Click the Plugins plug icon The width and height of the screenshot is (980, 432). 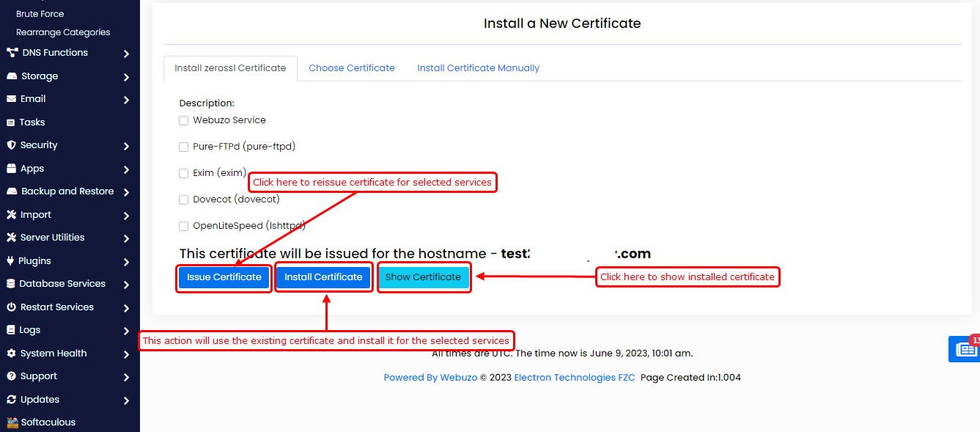11,261
